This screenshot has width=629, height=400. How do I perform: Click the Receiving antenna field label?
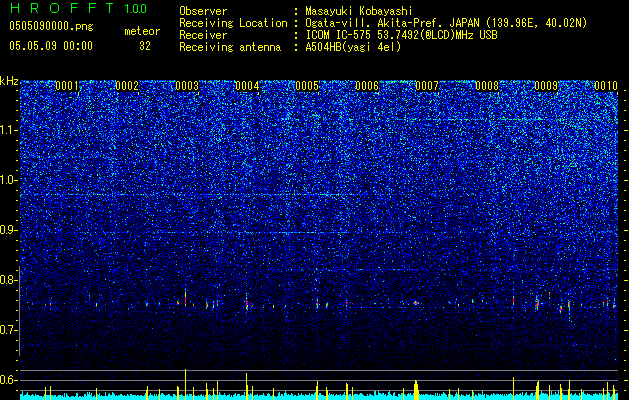(x=230, y=47)
